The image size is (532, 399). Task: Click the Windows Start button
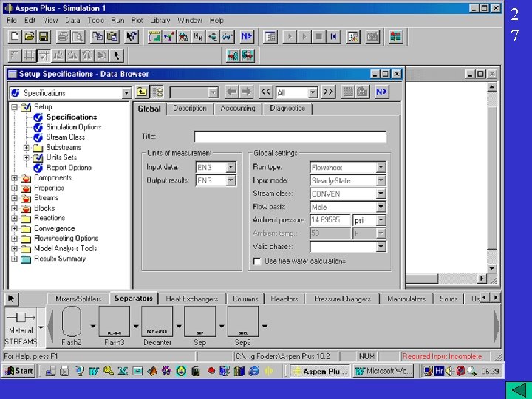18,371
